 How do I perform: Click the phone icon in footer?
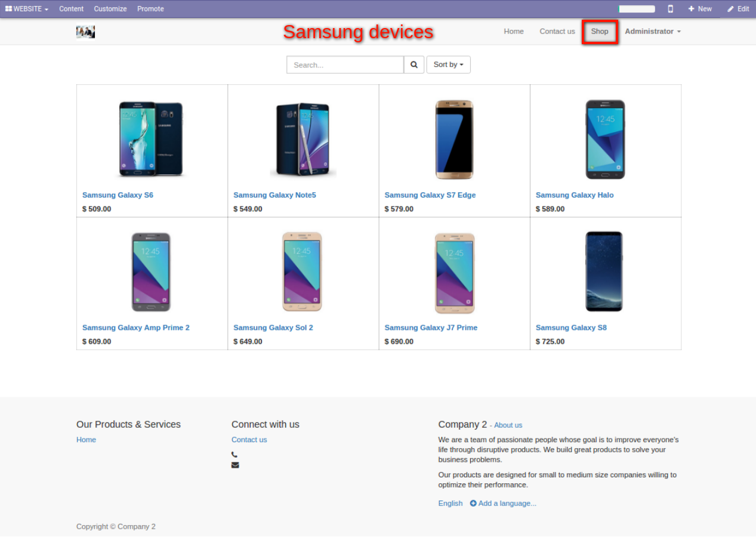pyautogui.click(x=234, y=455)
